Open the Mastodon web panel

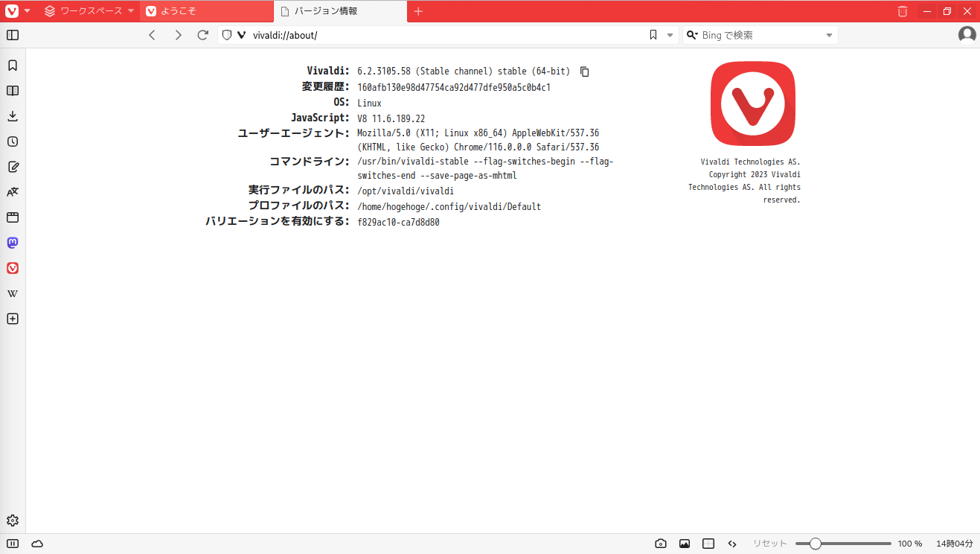click(13, 243)
